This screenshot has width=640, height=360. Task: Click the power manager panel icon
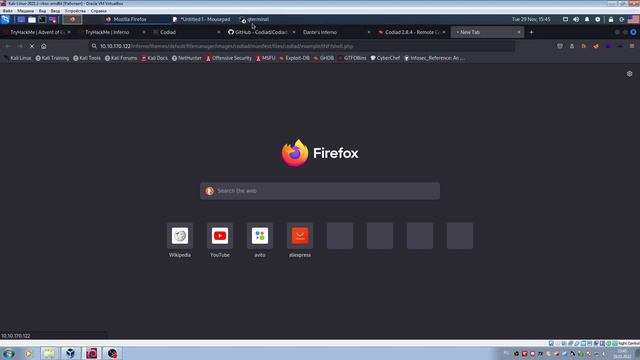tap(598, 19)
